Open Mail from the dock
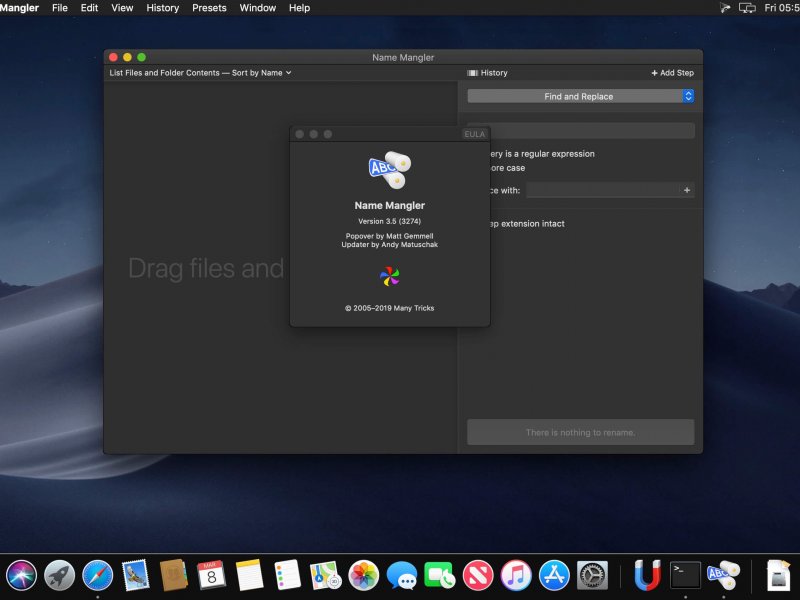Screen dimensions: 800x600 coord(136,575)
